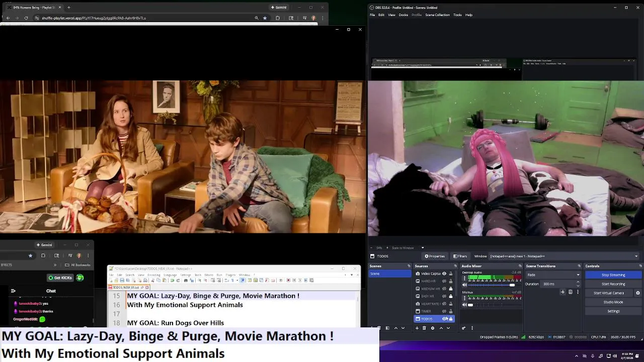Mute Mic/Aux speaker icon
Viewport: 644px width, 362px height.
tap(464, 305)
